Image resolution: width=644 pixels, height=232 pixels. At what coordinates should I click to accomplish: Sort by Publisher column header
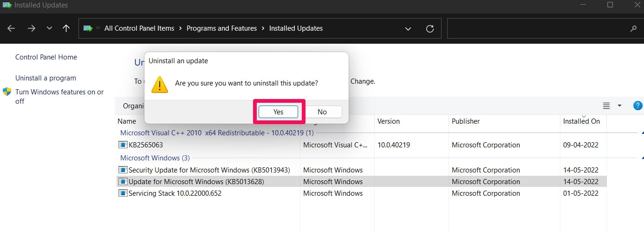tap(466, 121)
